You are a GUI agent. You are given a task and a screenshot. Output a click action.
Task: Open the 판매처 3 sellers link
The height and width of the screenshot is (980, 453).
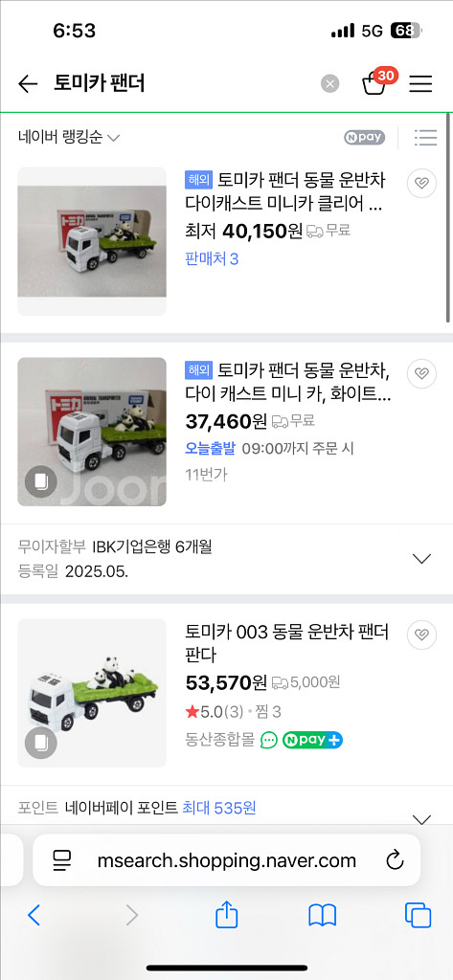pos(212,258)
